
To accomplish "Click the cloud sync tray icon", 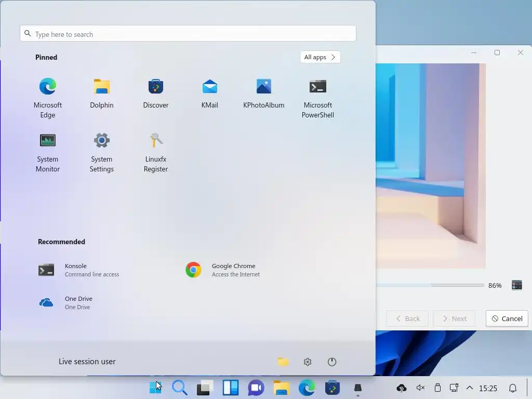I will click(402, 388).
